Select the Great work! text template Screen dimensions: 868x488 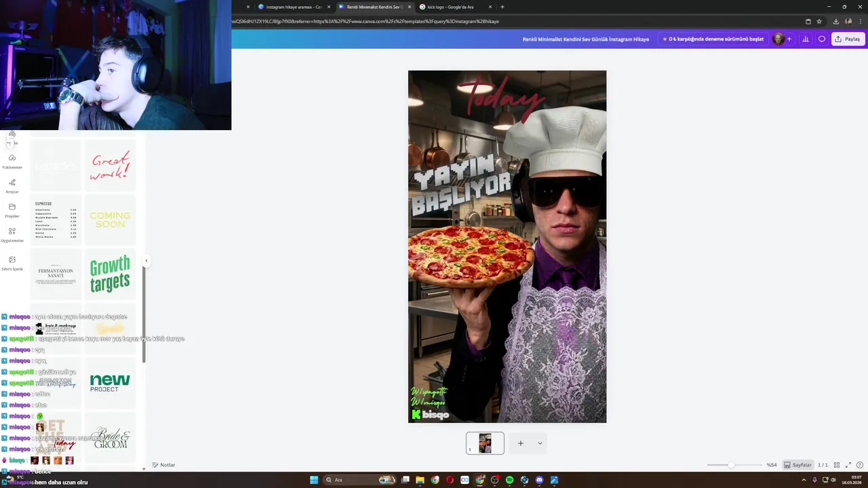(x=110, y=165)
